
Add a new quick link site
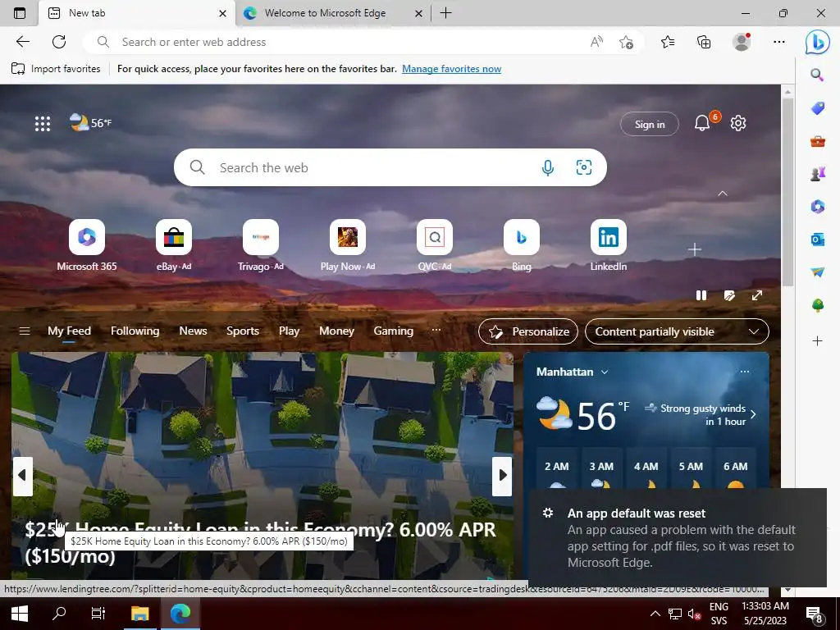[x=695, y=249]
